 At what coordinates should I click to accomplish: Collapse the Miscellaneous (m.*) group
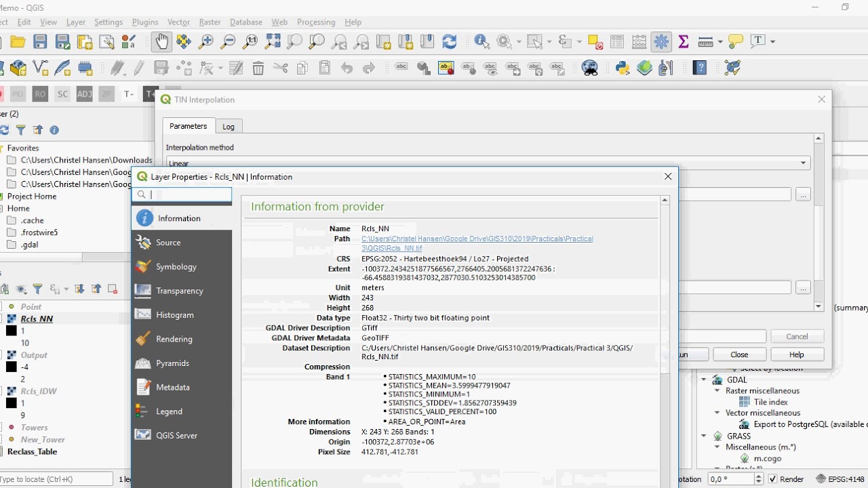pyautogui.click(x=717, y=447)
